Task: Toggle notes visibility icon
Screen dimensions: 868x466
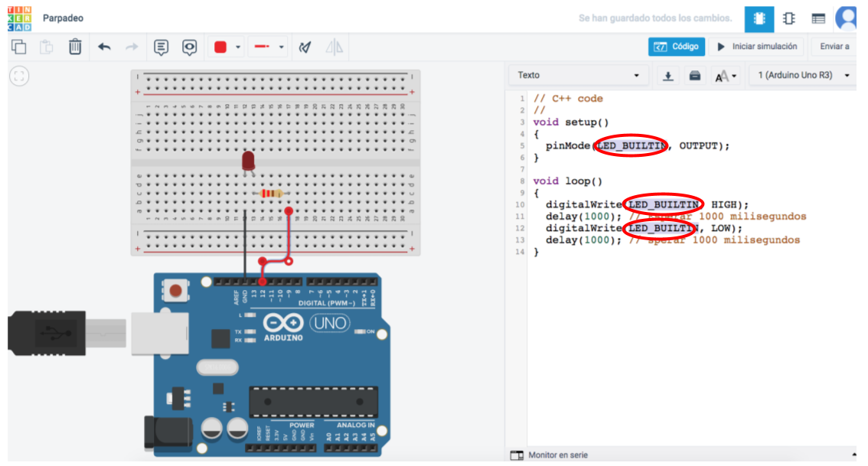Action: [189, 47]
